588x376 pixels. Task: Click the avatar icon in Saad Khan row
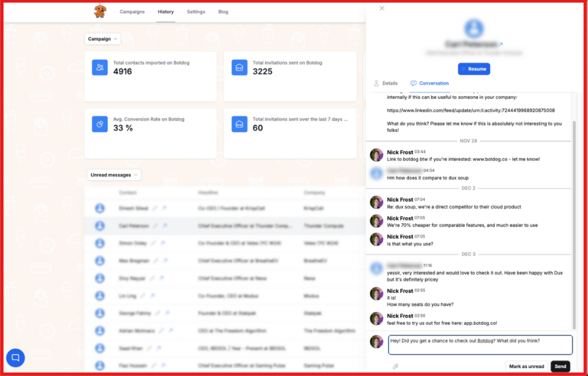[100, 348]
